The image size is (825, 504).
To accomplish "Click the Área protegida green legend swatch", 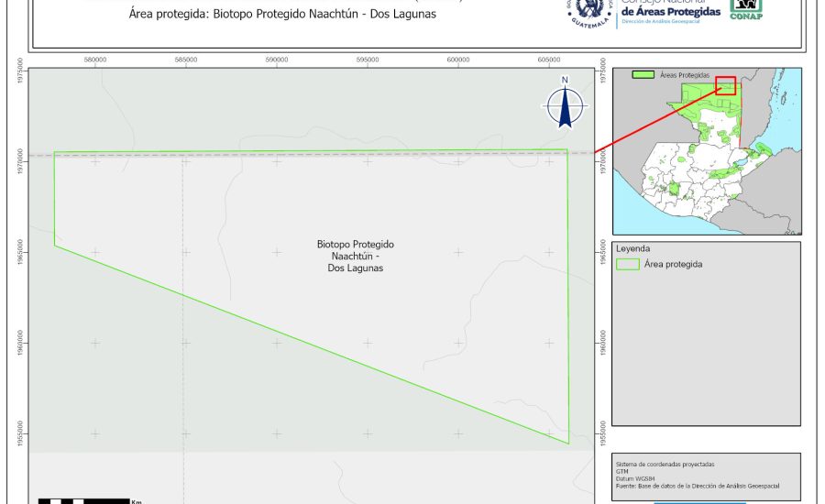I will pyautogui.click(x=628, y=264).
